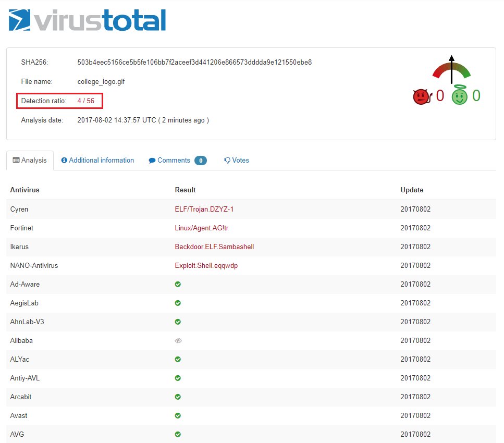Click the Analysis date label
The image size is (504, 443).
click(x=42, y=120)
